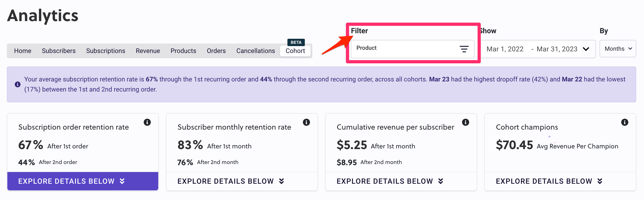Open the Product filter dropdown

412,49
